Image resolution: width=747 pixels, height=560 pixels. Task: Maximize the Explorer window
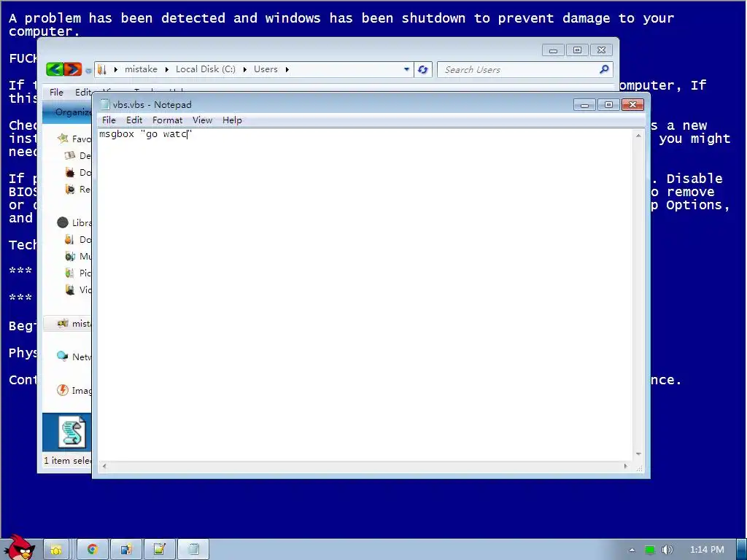coord(577,50)
